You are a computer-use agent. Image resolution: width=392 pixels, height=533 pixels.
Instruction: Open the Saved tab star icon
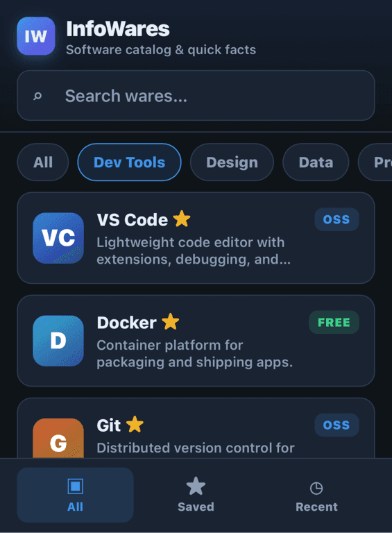[196, 486]
